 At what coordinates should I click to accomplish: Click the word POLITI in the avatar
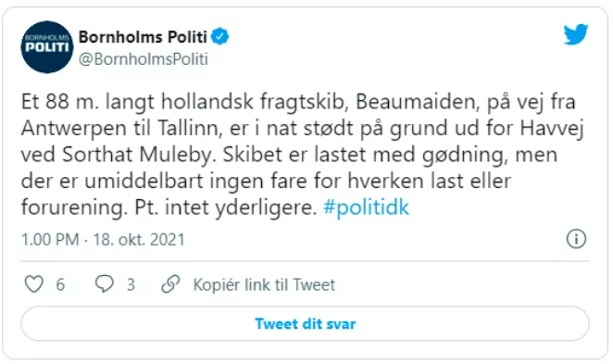coord(47,47)
